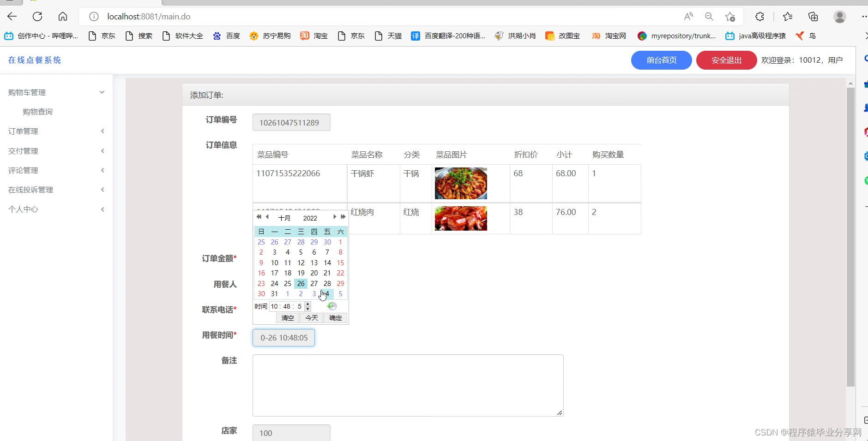This screenshot has width=868, height=441.
Task: Select October 27 in the calendar
Action: [314, 283]
